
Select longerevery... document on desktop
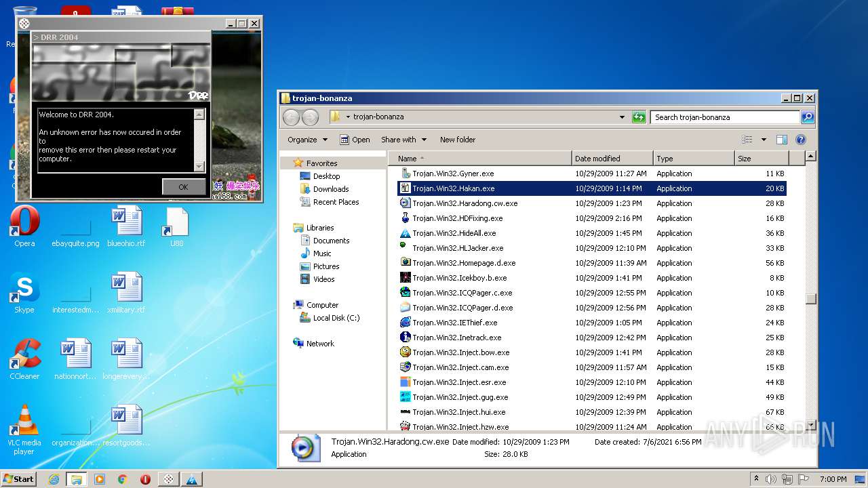[x=126, y=360]
